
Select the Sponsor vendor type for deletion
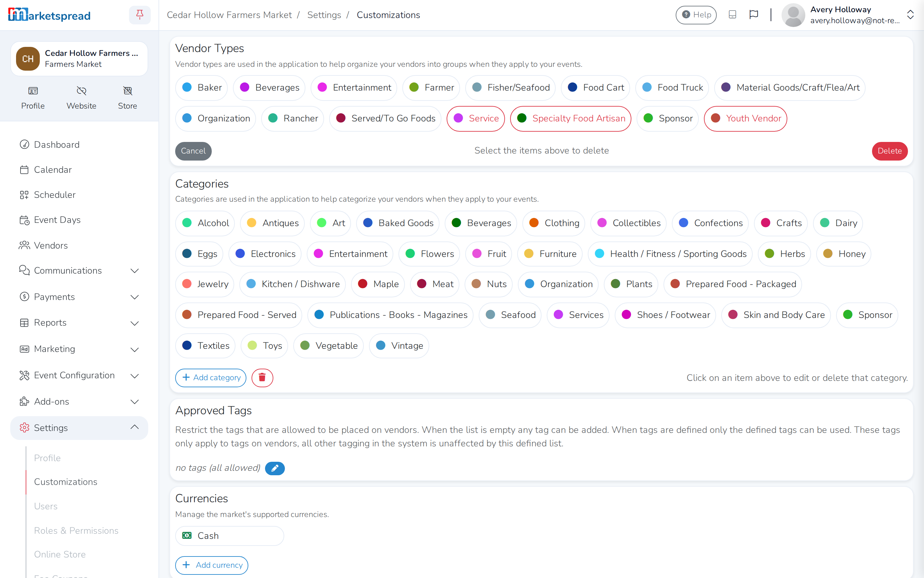pyautogui.click(x=667, y=118)
